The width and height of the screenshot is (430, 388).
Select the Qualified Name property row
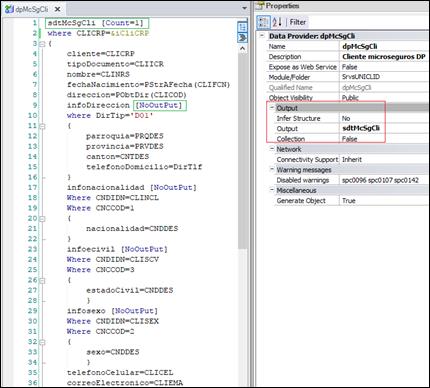pyautogui.click(x=347, y=87)
